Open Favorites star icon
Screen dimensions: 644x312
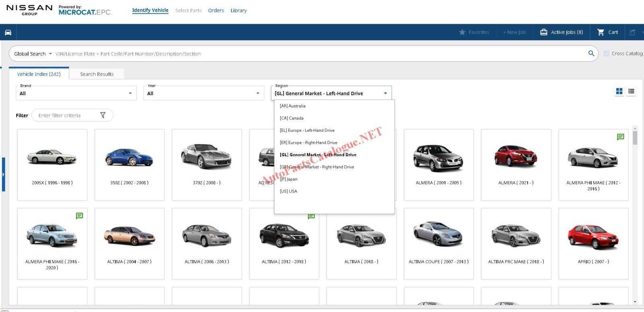tap(462, 32)
